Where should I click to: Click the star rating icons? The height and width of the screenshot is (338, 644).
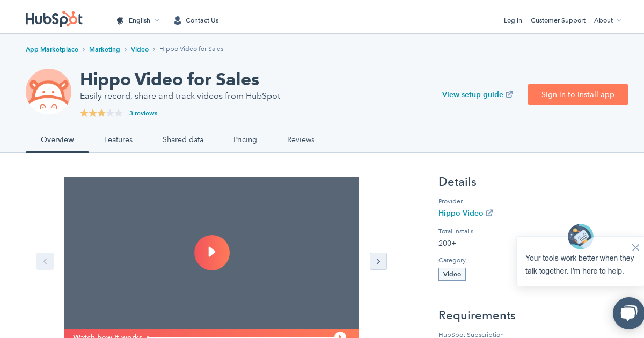pos(101,113)
